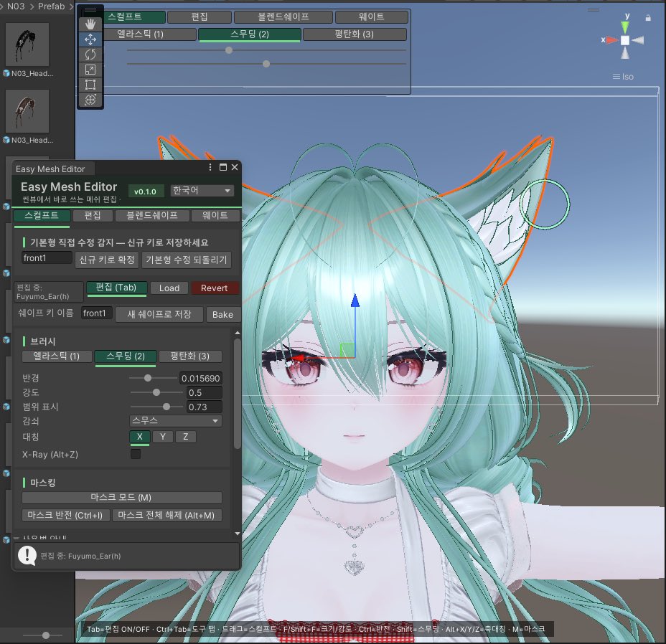Click the 범위 표시 value field 0.73
Screen dimensions: 666x644
(x=205, y=407)
